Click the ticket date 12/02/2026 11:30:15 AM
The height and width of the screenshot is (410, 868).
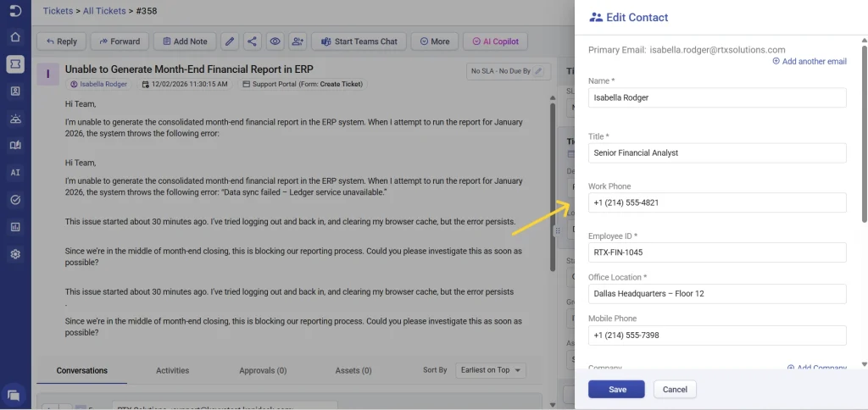click(x=185, y=85)
